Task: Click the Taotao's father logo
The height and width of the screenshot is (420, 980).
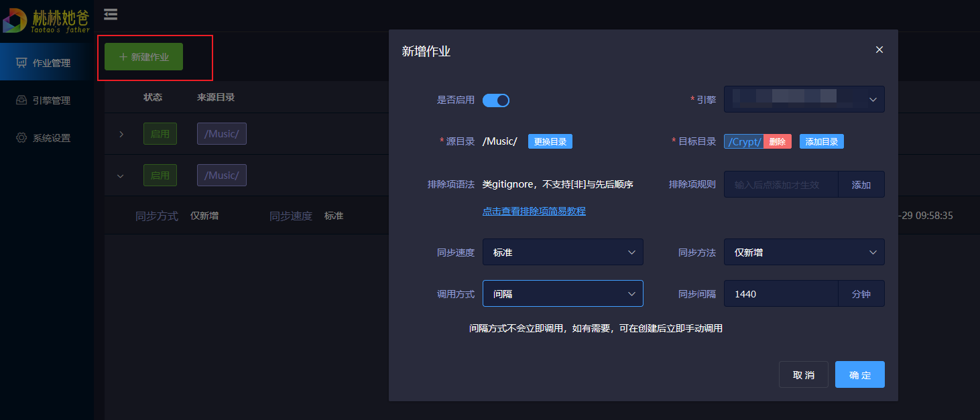Action: (46, 20)
